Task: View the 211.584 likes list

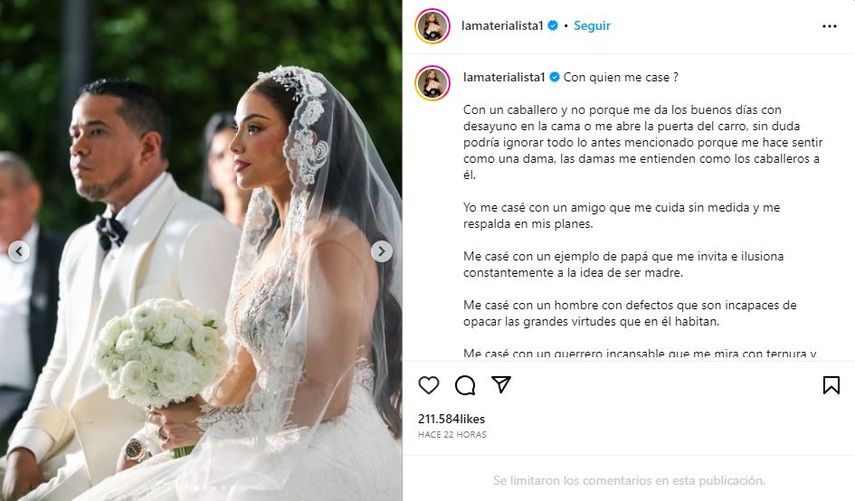Action: (451, 419)
